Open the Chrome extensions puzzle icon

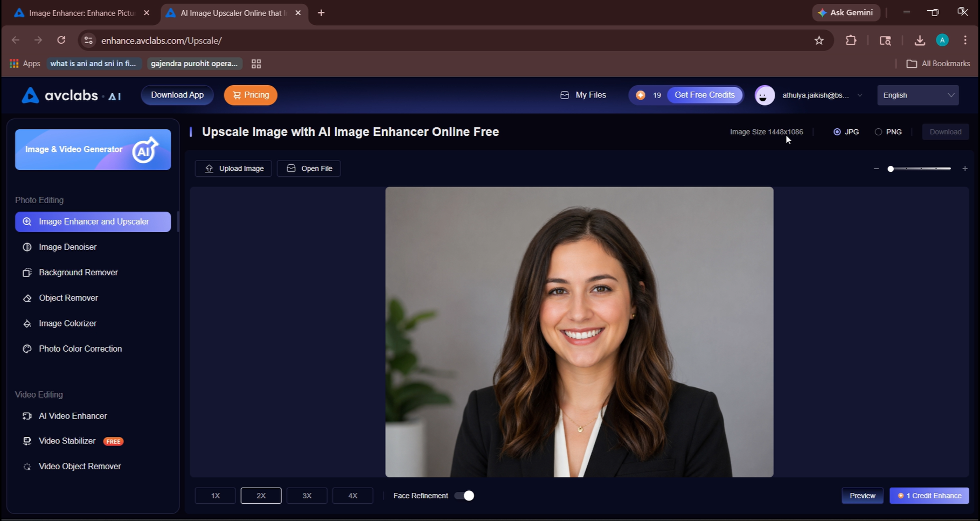coord(851,40)
